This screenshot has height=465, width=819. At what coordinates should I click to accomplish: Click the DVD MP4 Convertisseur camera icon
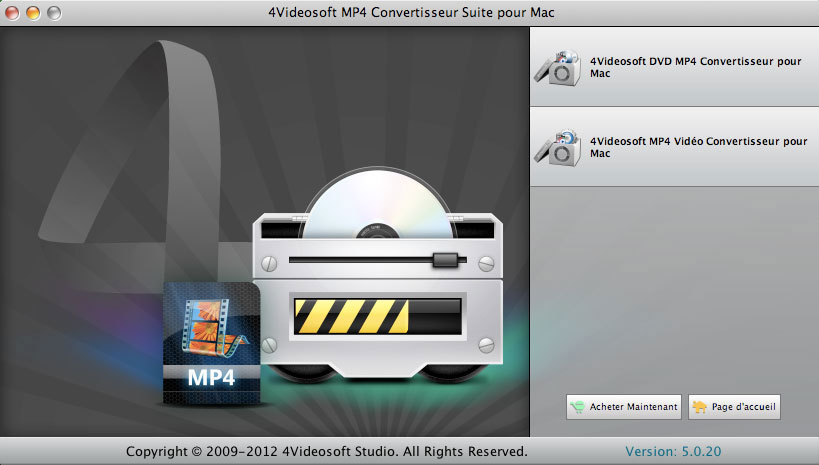tap(559, 67)
